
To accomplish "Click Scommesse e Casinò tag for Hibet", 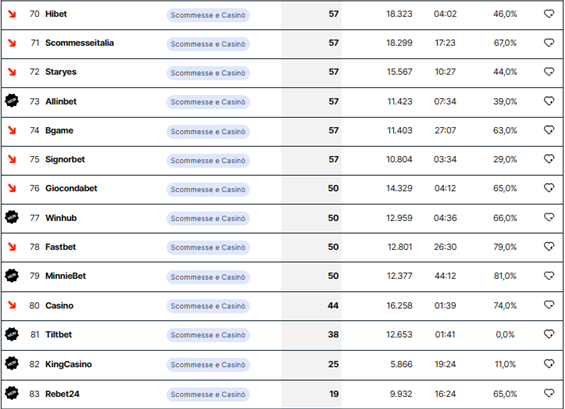I will tap(208, 15).
